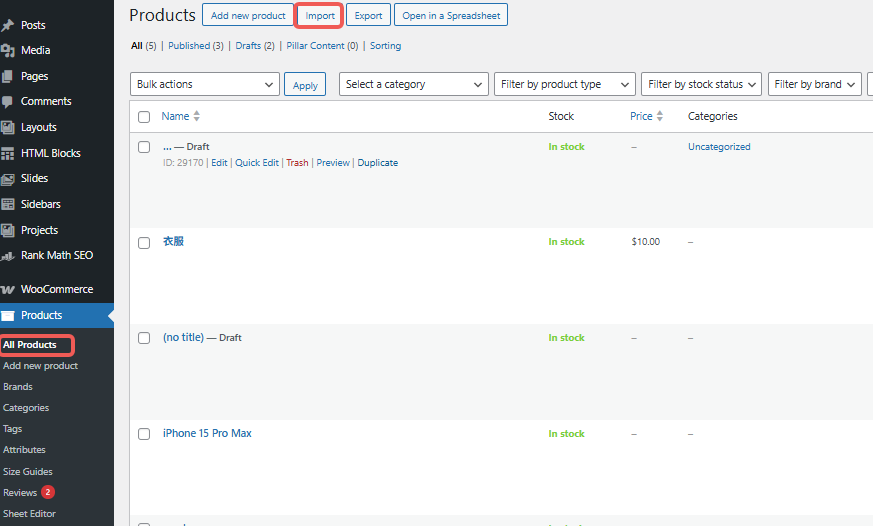
Task: Click the Comments bubble icon
Action: [x=8, y=101]
